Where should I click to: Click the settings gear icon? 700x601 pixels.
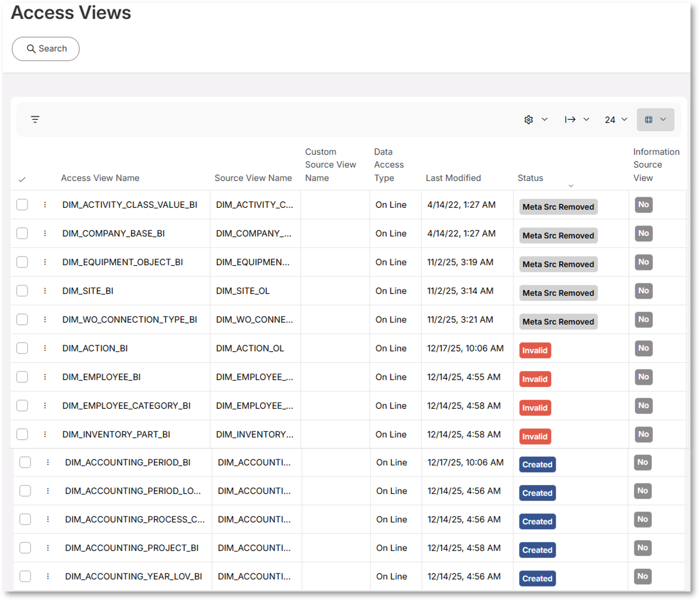529,120
